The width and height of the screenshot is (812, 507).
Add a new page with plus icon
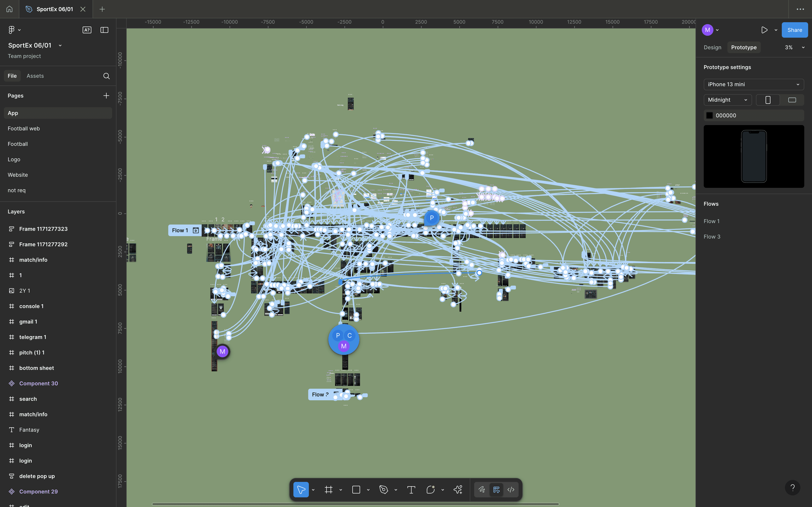106,96
